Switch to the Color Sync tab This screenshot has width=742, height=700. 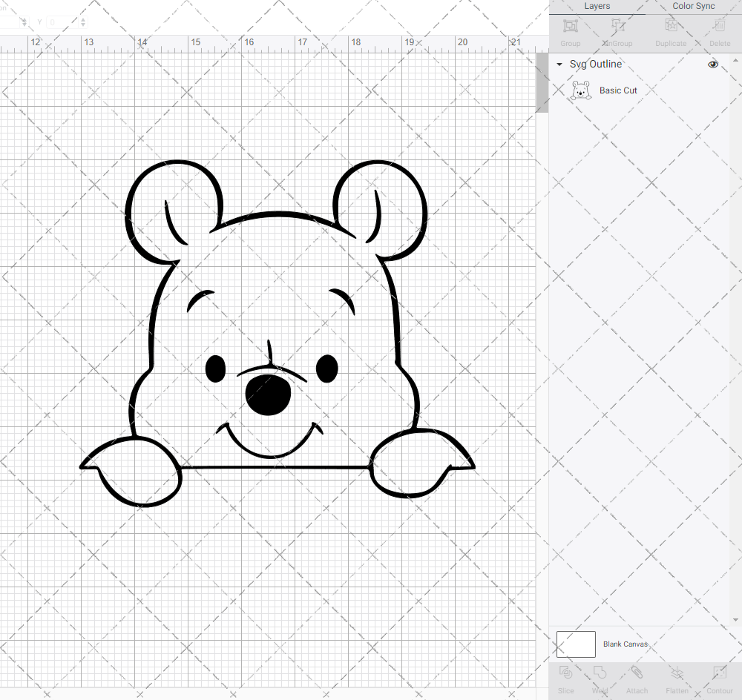click(x=693, y=6)
